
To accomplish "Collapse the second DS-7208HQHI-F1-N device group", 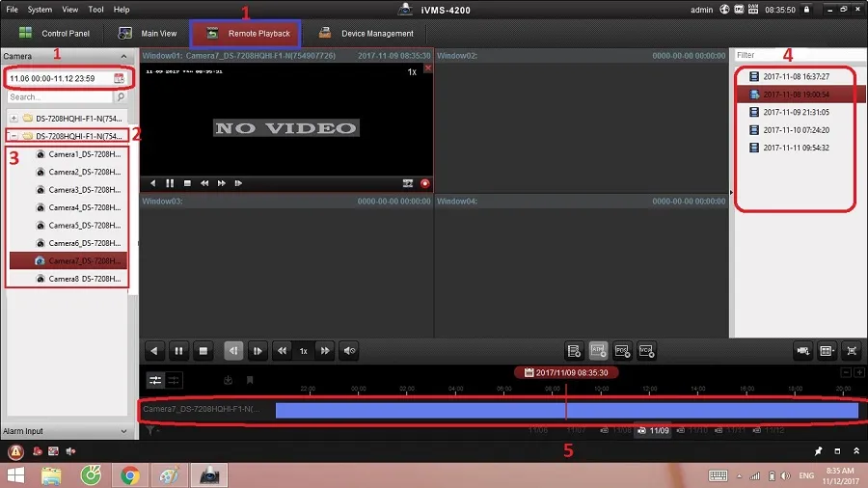I will 14,136.
